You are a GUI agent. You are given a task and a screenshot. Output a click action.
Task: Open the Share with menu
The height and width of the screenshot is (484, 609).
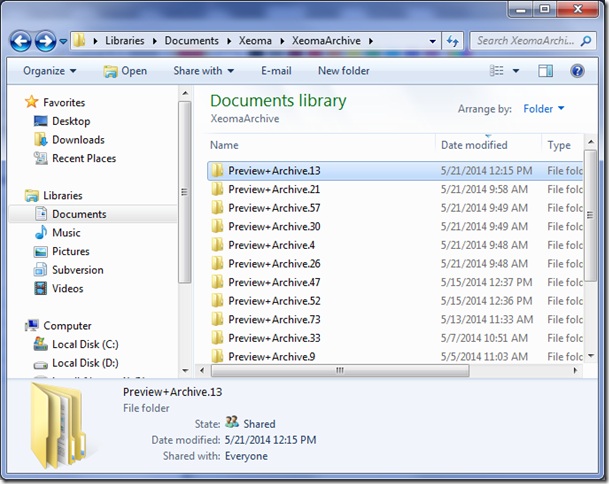tap(204, 71)
